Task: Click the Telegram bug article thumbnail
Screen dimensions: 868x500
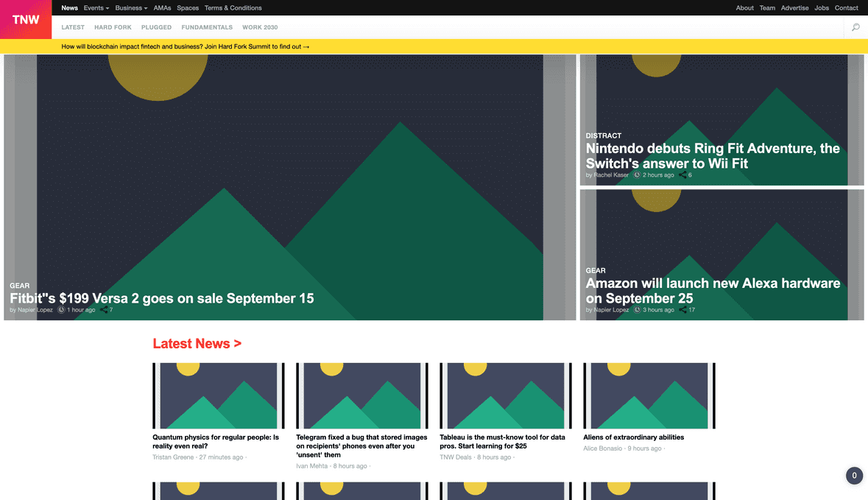Action: pos(361,395)
